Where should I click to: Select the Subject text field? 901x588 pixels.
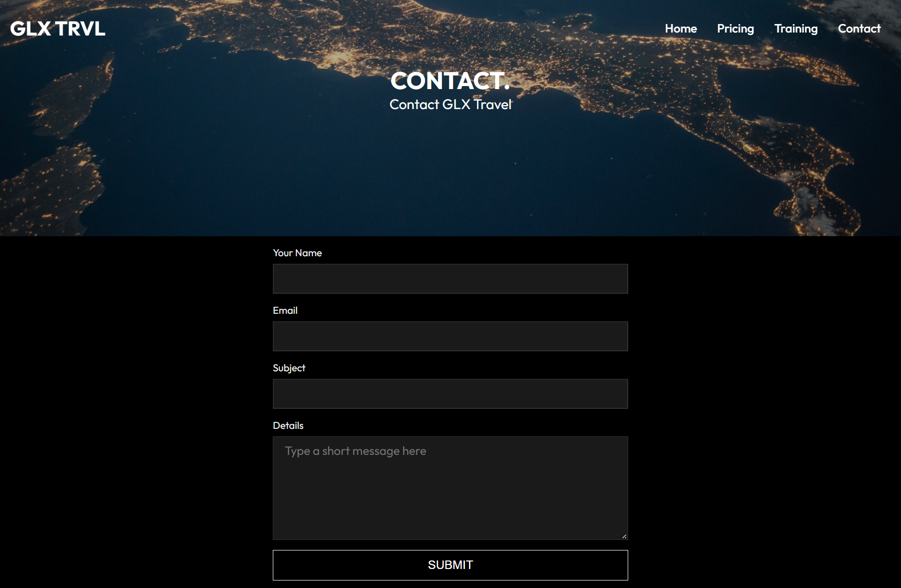(450, 394)
